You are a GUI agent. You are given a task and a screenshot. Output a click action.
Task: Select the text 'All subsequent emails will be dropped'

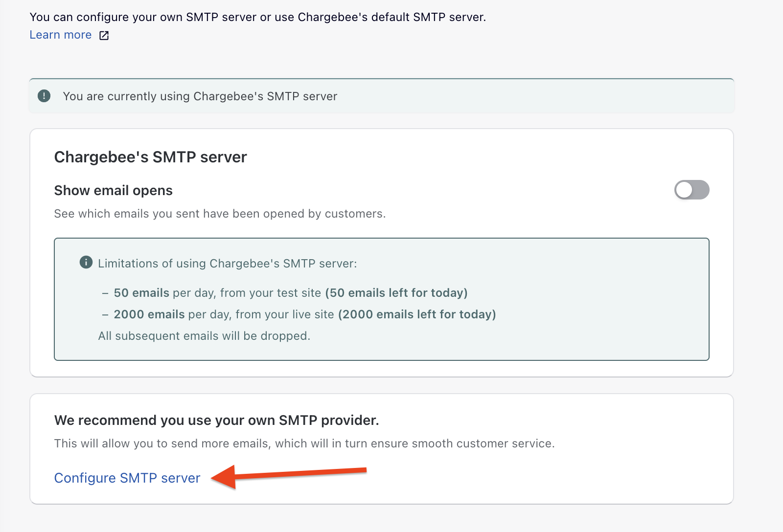tap(204, 336)
